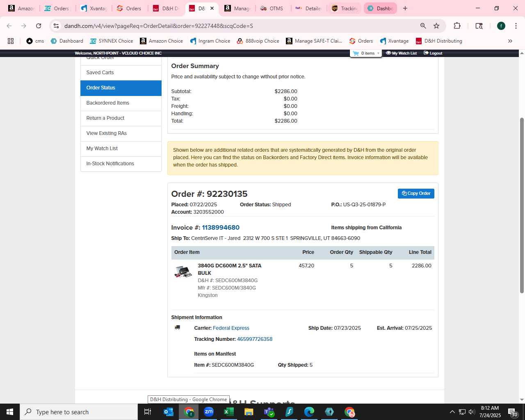Select Backordered Items in sidebar
This screenshot has height=420, width=525.
coord(121,103)
